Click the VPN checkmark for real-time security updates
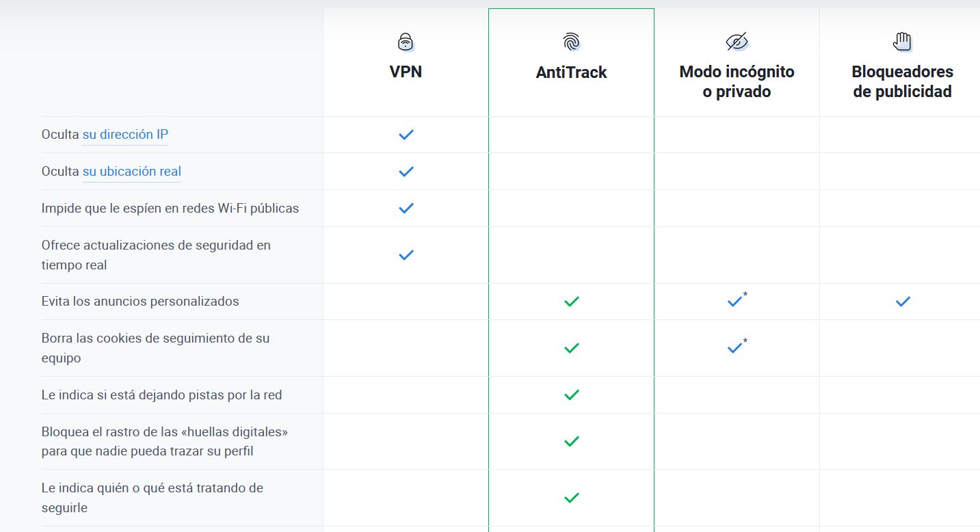980x532 pixels. coord(406,255)
